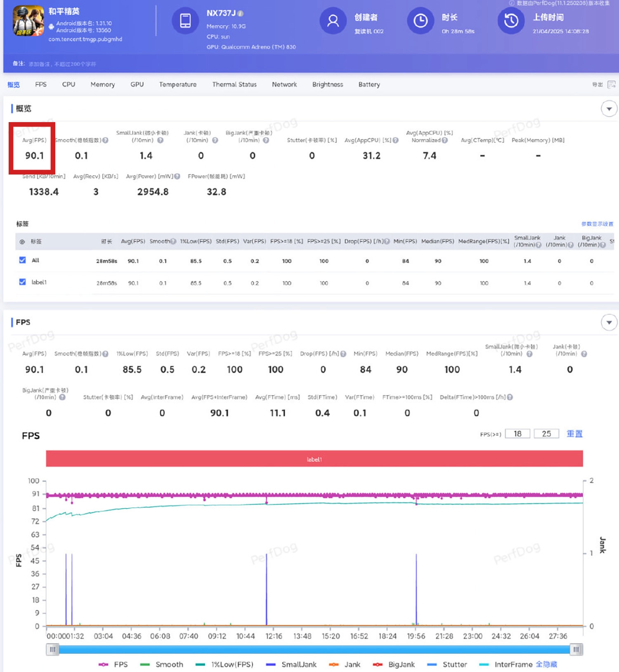Toggle Jank series in chart legend
Image resolution: width=619 pixels, height=672 pixels.
tap(345, 664)
